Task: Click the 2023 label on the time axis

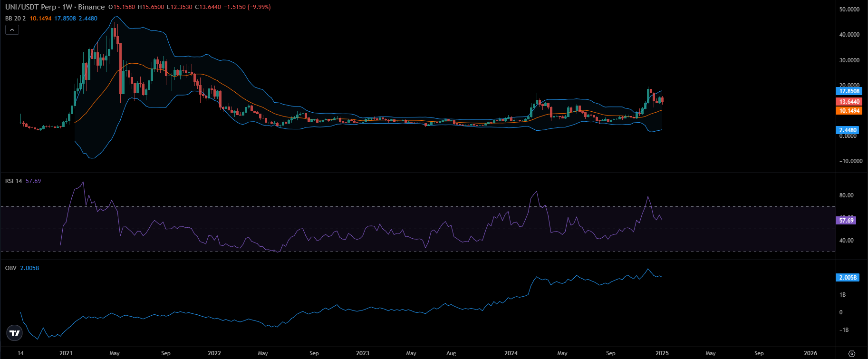Action: click(x=363, y=353)
